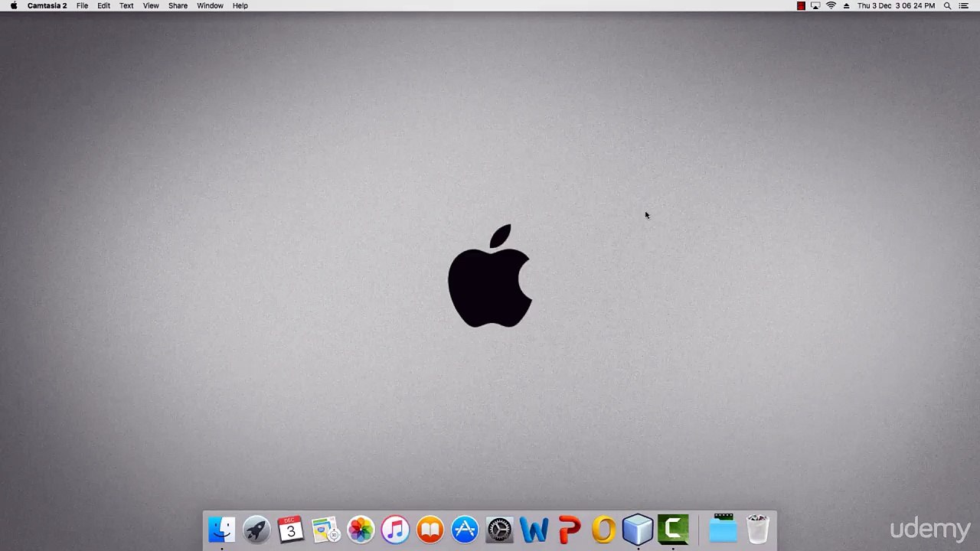980x551 pixels.
Task: Open the View menu
Action: point(151,5)
